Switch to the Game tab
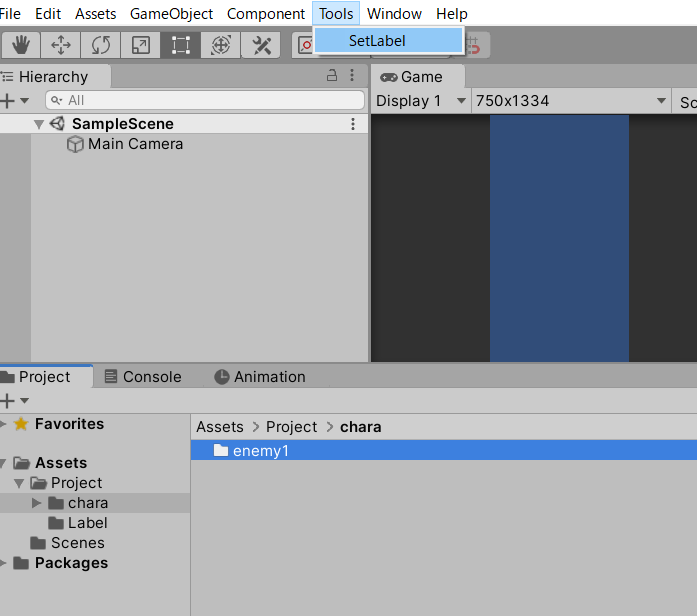This screenshot has width=697, height=616. coord(418,76)
